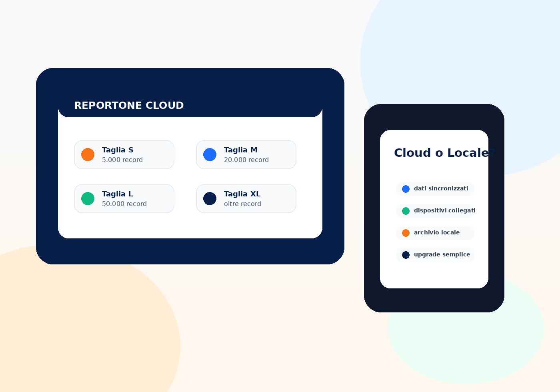Click the upgrade semplice pill
This screenshot has height=392, width=560.
[x=435, y=255]
